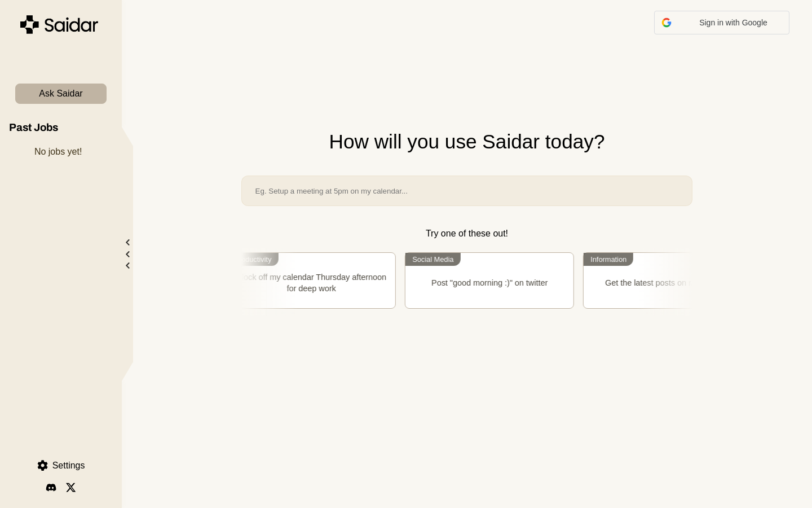
Task: Click the Saidar wordmark text
Action: pos(71,25)
